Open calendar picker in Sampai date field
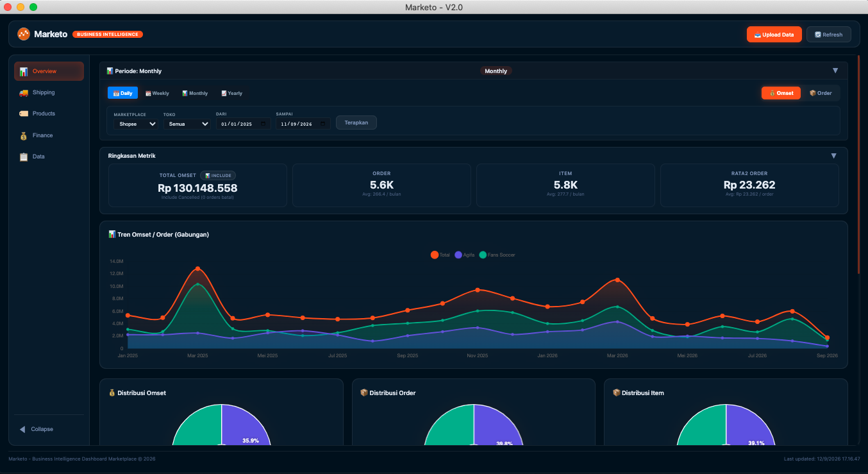Screen dimensions: 868x474 pyautogui.click(x=323, y=124)
